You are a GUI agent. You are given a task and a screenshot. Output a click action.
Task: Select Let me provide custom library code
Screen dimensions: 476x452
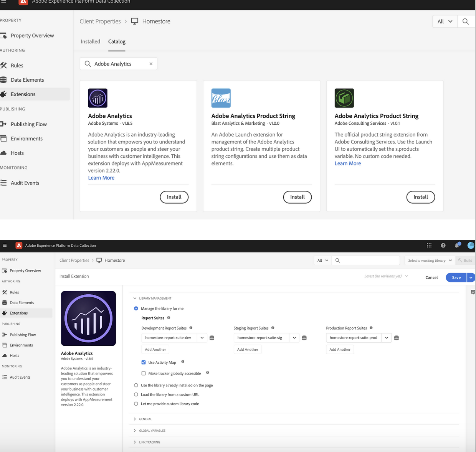(x=136, y=404)
